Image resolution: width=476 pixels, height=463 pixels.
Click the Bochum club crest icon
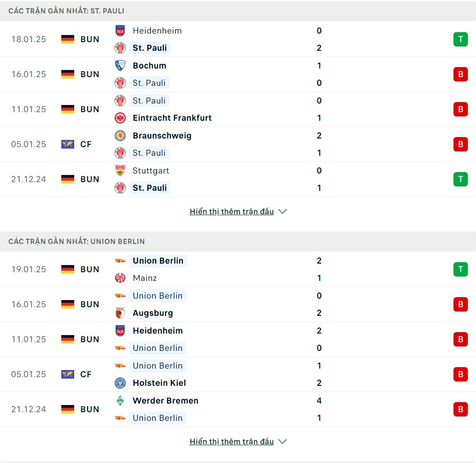click(120, 66)
